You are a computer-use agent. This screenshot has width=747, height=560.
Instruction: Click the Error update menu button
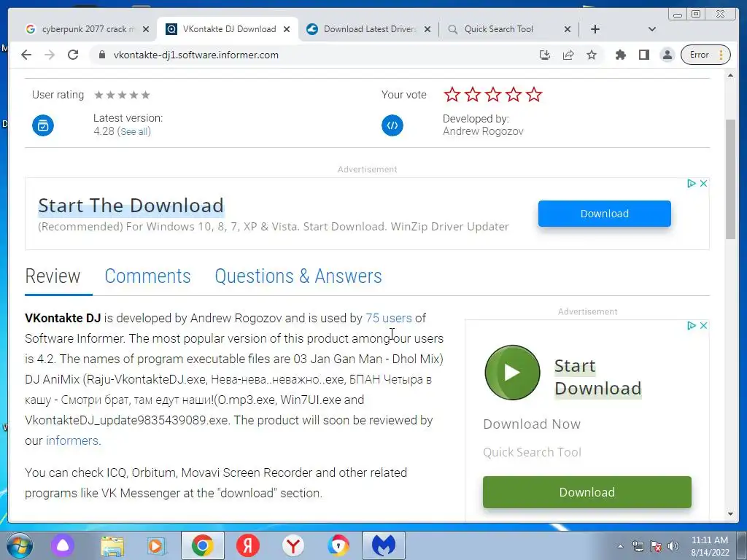coord(705,55)
